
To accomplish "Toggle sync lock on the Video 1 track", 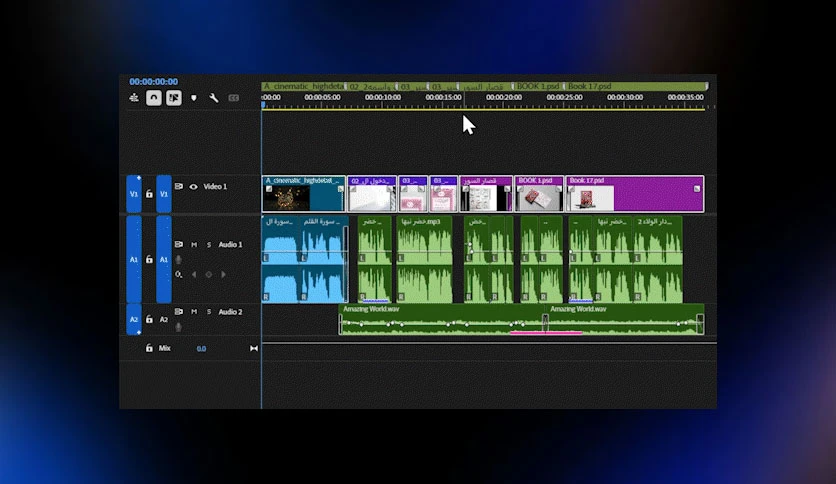I will 179,187.
